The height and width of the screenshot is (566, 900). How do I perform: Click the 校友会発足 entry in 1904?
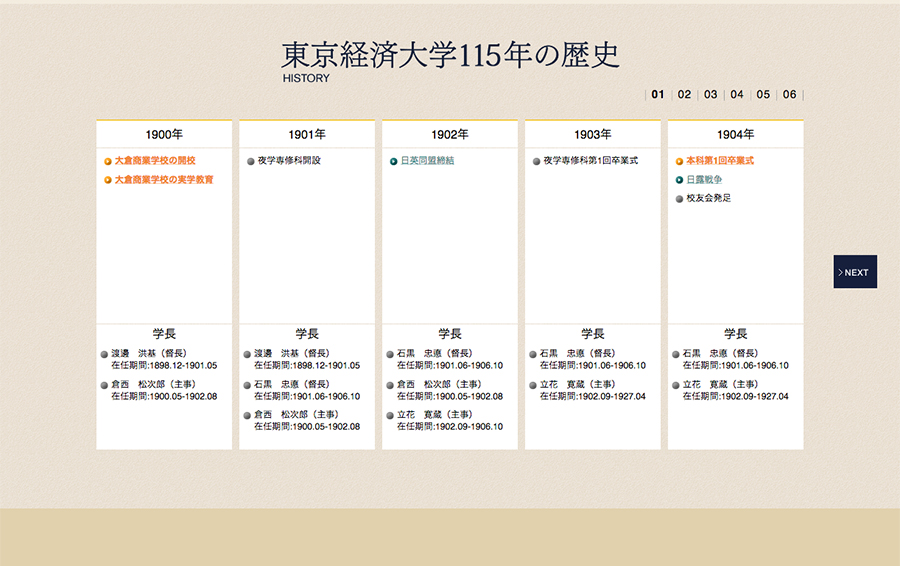coord(708,198)
